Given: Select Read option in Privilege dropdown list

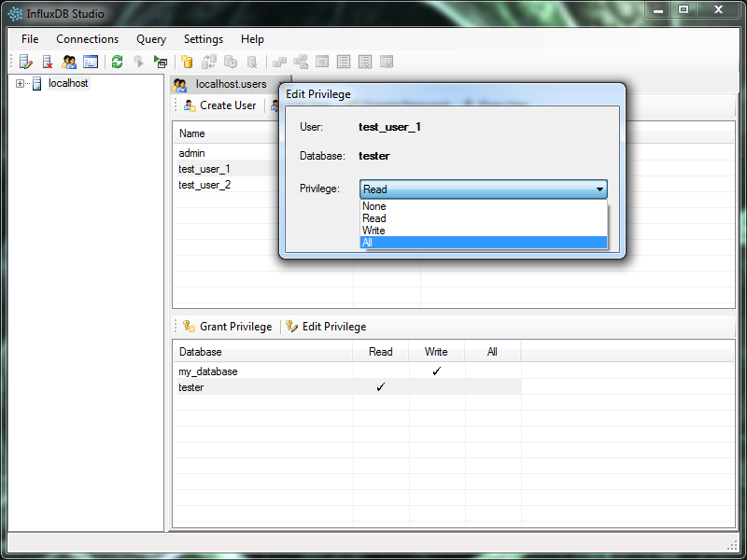Looking at the screenshot, I should [484, 218].
